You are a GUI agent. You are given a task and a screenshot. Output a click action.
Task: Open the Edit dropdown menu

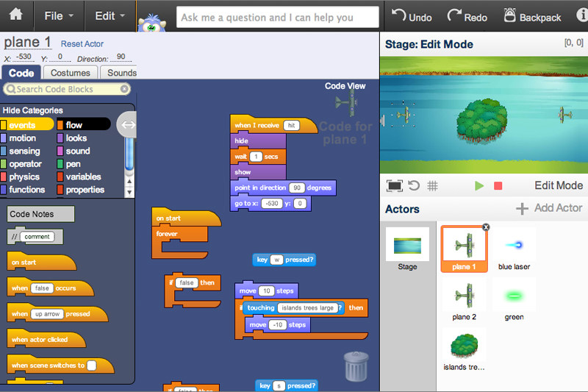(110, 15)
